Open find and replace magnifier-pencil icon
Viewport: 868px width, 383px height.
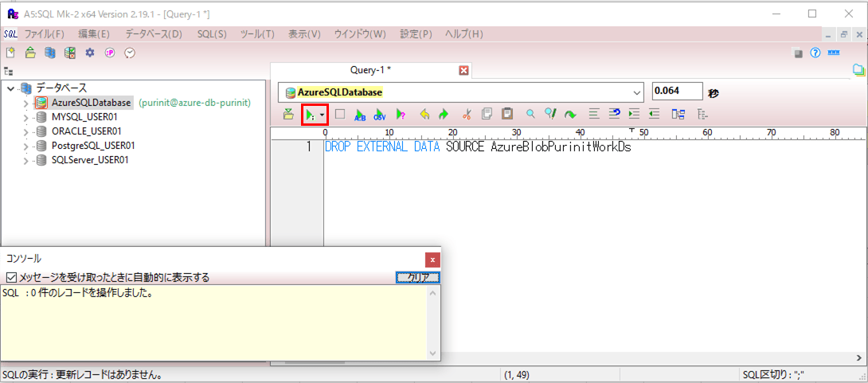[x=549, y=114]
